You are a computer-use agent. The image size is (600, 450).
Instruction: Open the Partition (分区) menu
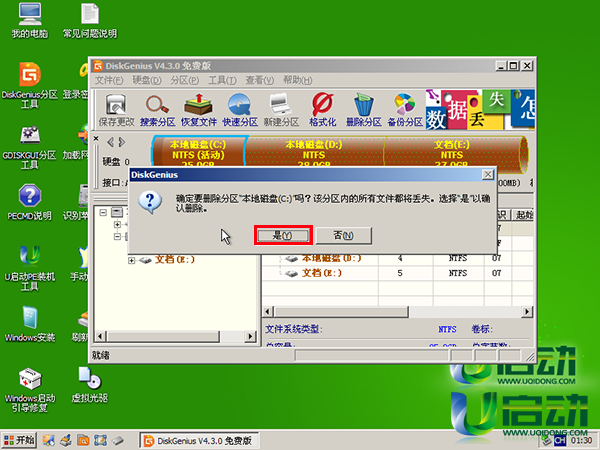184,80
